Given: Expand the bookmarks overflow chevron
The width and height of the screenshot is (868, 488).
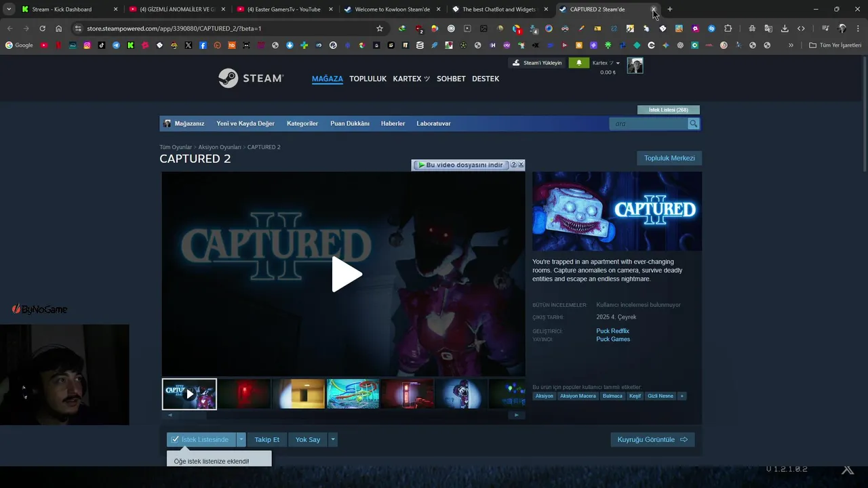Looking at the screenshot, I should click(x=791, y=45).
